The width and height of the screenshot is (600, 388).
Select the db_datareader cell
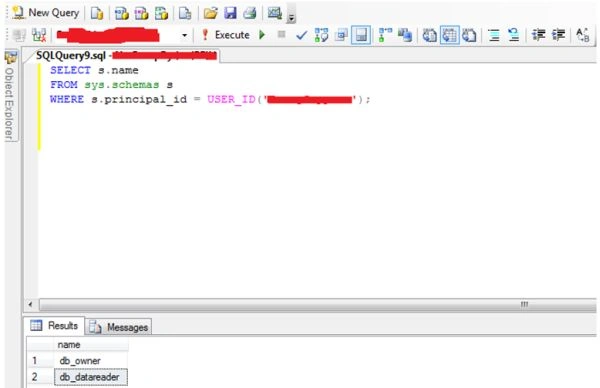click(91, 377)
